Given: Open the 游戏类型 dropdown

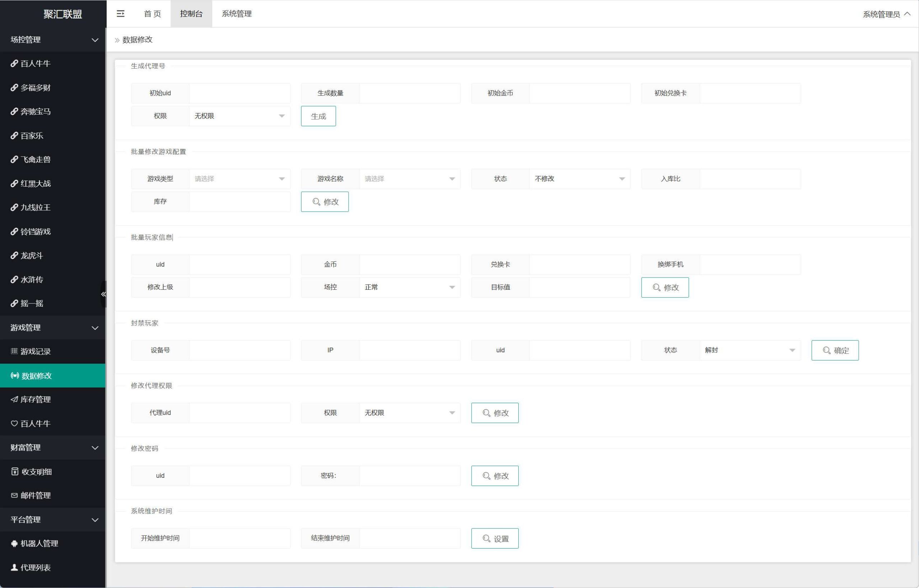Looking at the screenshot, I should tap(239, 179).
